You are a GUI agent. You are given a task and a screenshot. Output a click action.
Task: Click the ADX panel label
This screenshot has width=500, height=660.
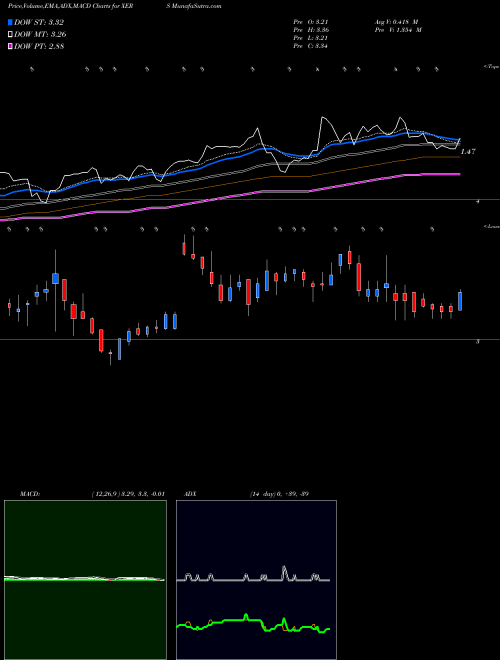[x=190, y=494]
